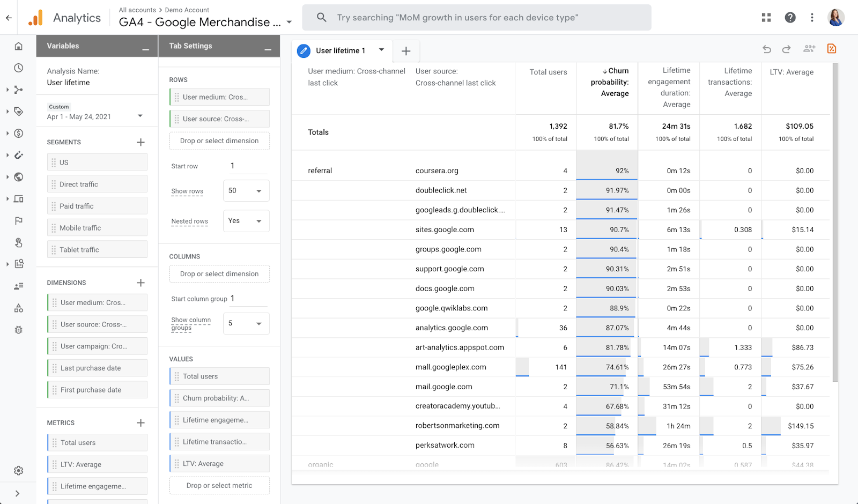
Task: Select the Direct traffic segment
Action: (x=97, y=184)
